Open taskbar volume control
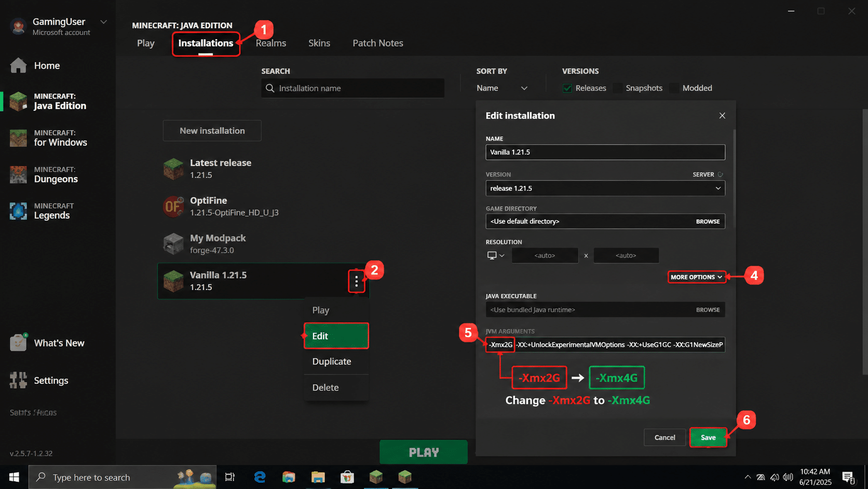868x489 pixels. pos(788,477)
